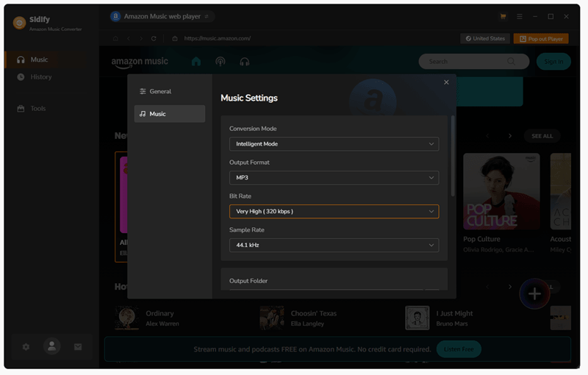Click the Sidify app logo
This screenshot has width=588, height=375.
[20, 23]
